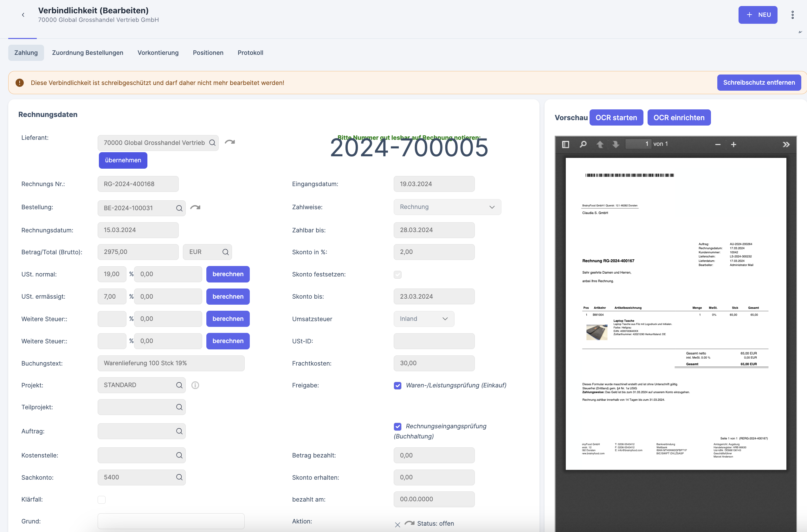
Task: Uncheck Rechnungseingangsprüfung (Buchhaltung) checkbox
Action: pyautogui.click(x=397, y=426)
